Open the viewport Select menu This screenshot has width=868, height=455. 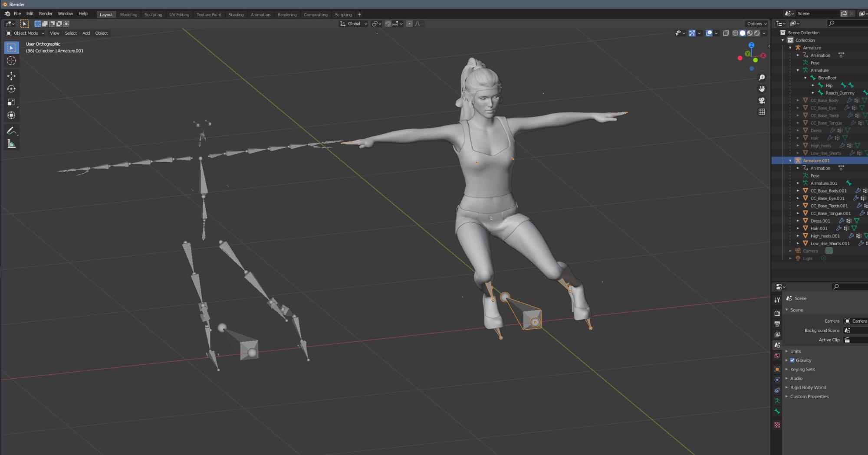click(71, 33)
